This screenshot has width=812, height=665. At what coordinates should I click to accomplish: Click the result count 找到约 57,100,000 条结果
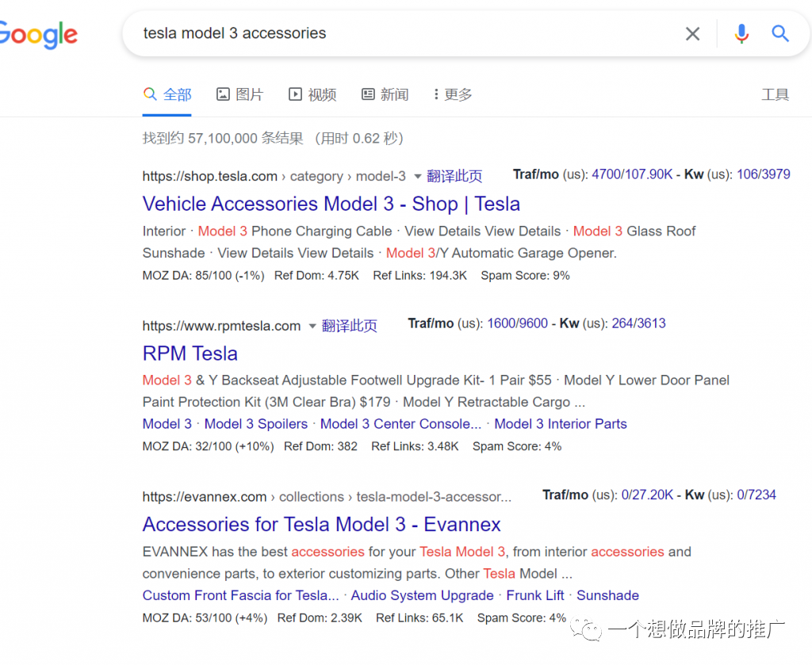pyautogui.click(x=223, y=139)
